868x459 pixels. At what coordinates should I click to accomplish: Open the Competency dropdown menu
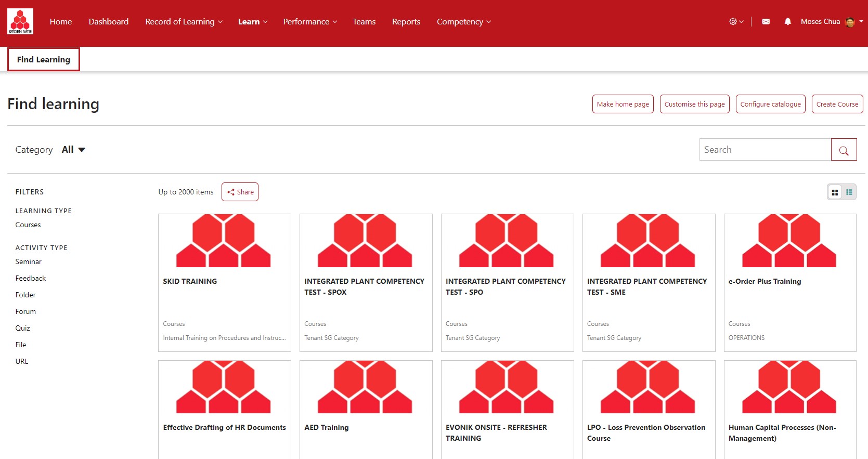[463, 21]
